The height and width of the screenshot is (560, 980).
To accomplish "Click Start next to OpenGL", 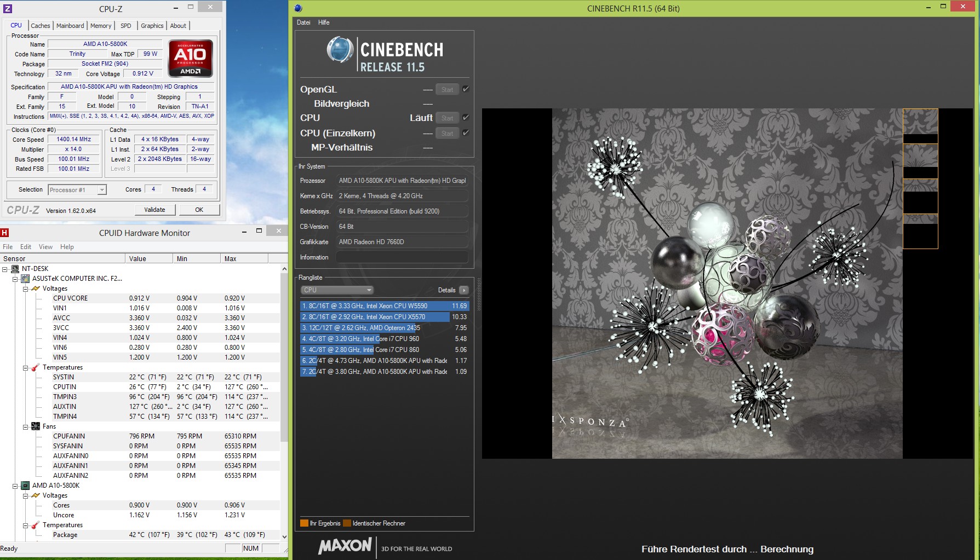I will (448, 90).
